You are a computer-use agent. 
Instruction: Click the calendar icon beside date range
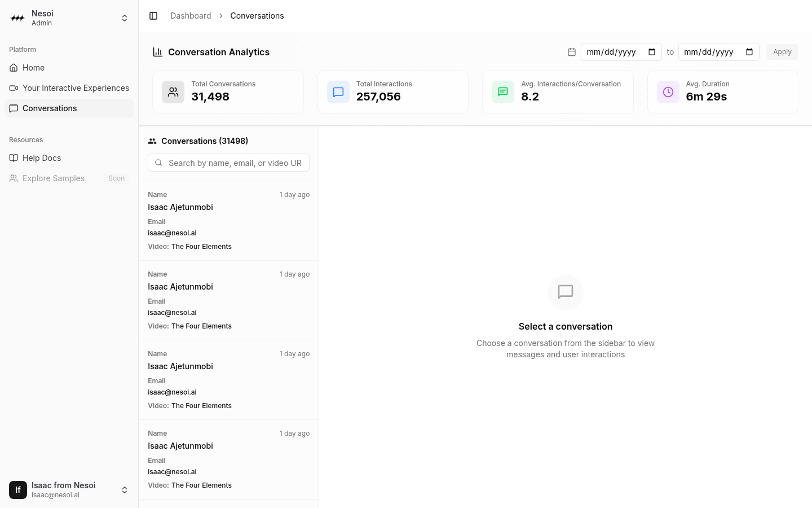[572, 52]
